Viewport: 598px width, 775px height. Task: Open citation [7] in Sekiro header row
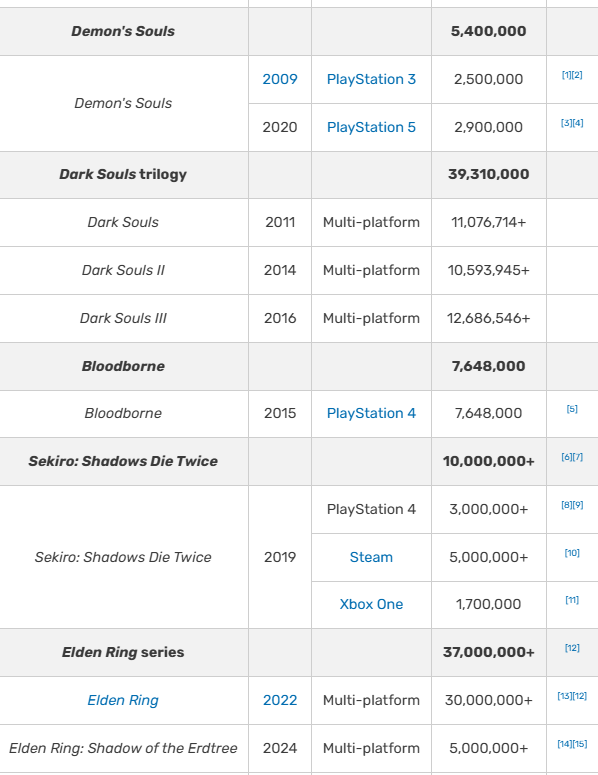(x=578, y=457)
